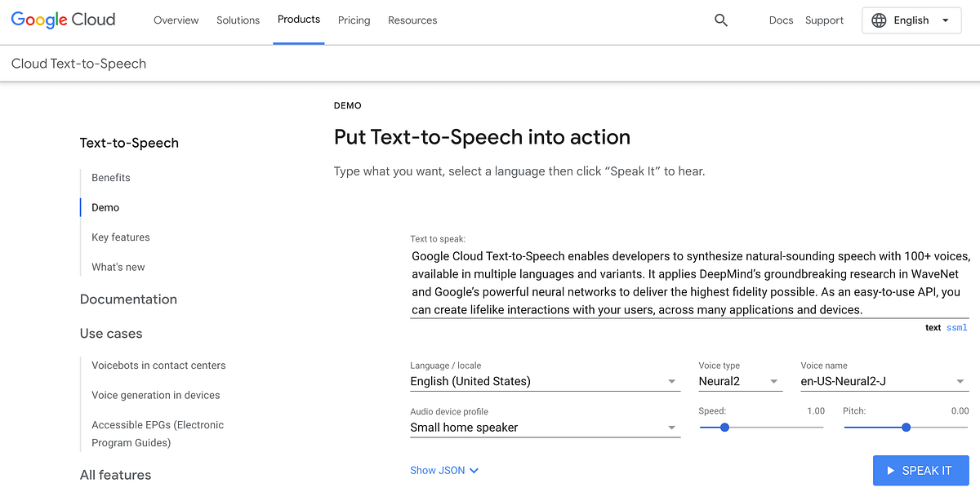This screenshot has height=501, width=980.
Task: Click the play icon on Speak It
Action: (889, 471)
